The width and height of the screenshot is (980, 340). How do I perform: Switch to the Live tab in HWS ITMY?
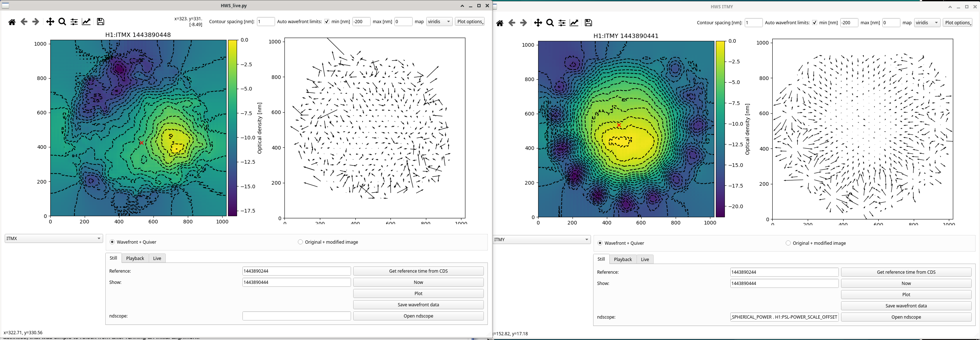645,260
